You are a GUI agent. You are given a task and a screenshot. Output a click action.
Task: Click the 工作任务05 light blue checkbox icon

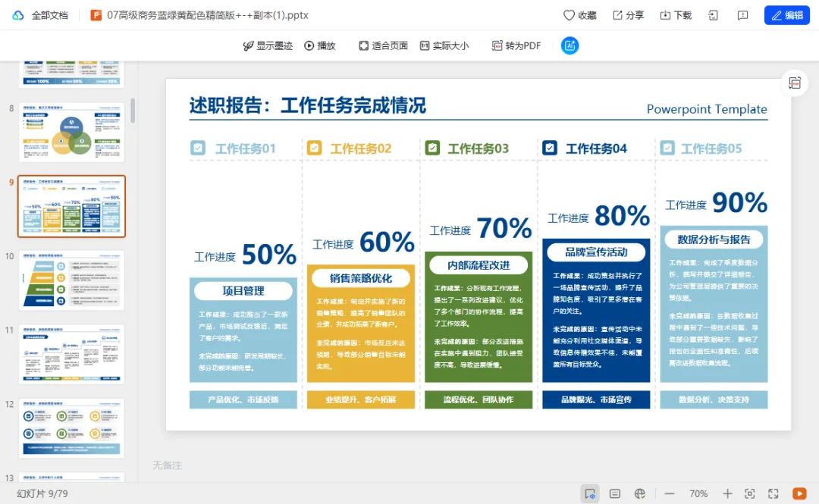[667, 148]
